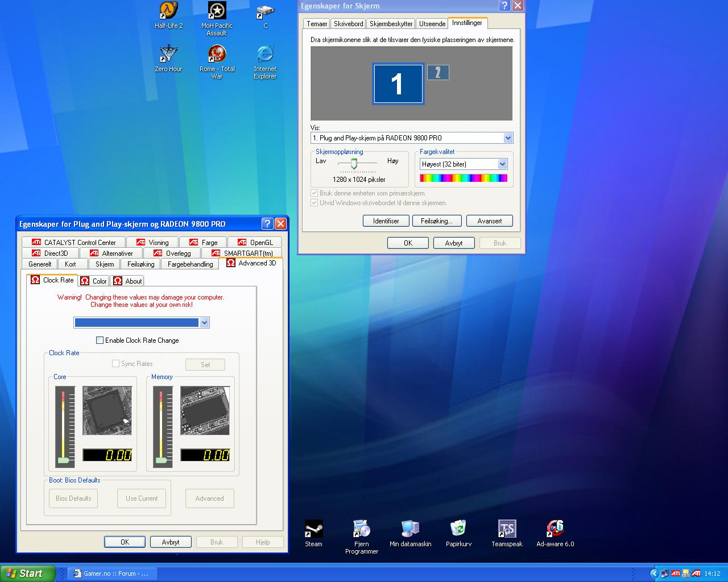Switch to the Feilsøking tab in RADEON properties
The image size is (728, 582).
tap(141, 264)
